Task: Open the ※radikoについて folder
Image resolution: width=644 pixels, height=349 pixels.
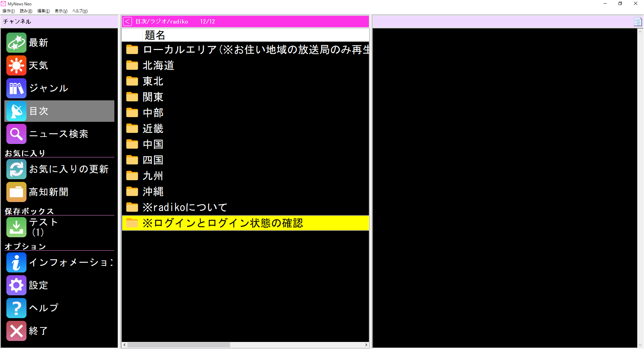Action: tap(184, 207)
